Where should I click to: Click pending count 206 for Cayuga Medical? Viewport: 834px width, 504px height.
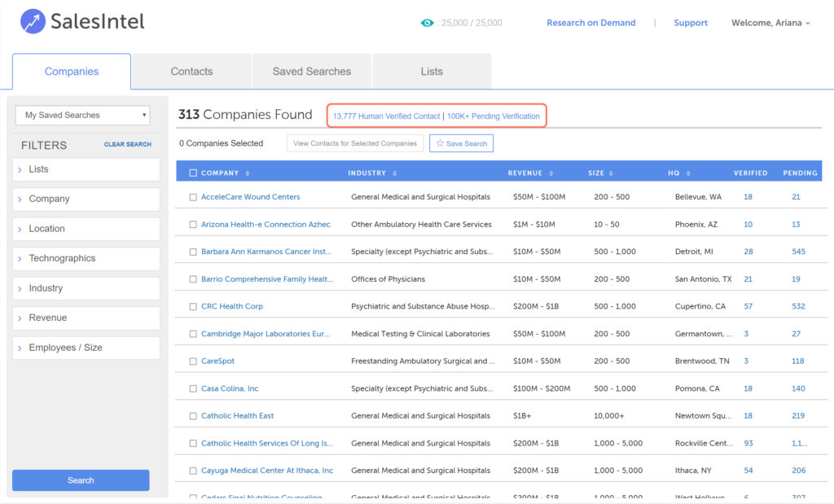[x=798, y=471]
